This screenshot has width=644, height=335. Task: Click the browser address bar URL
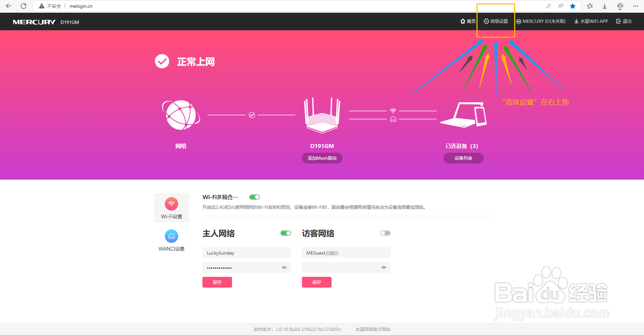pyautogui.click(x=81, y=6)
